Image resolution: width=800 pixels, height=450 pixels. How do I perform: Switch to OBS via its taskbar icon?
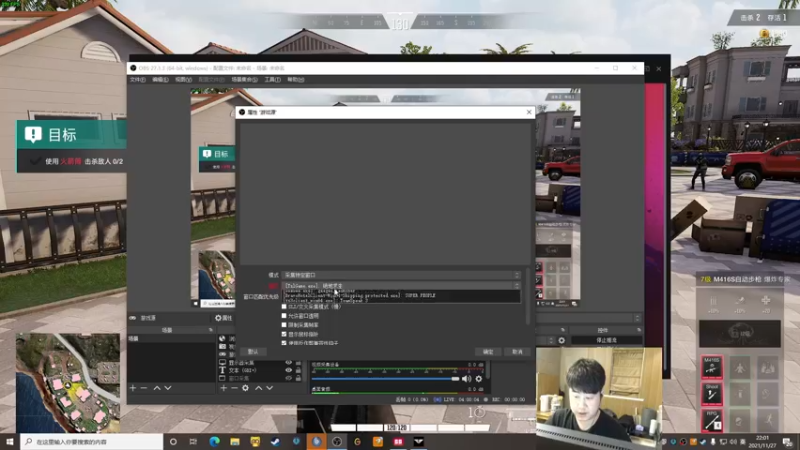pyautogui.click(x=337, y=442)
